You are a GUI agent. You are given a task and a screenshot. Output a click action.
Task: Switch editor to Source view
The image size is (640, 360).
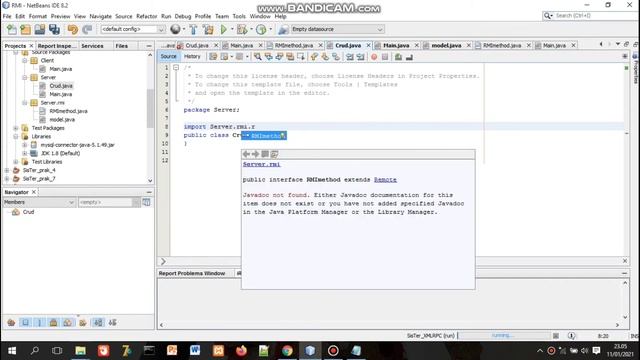pyautogui.click(x=168, y=56)
